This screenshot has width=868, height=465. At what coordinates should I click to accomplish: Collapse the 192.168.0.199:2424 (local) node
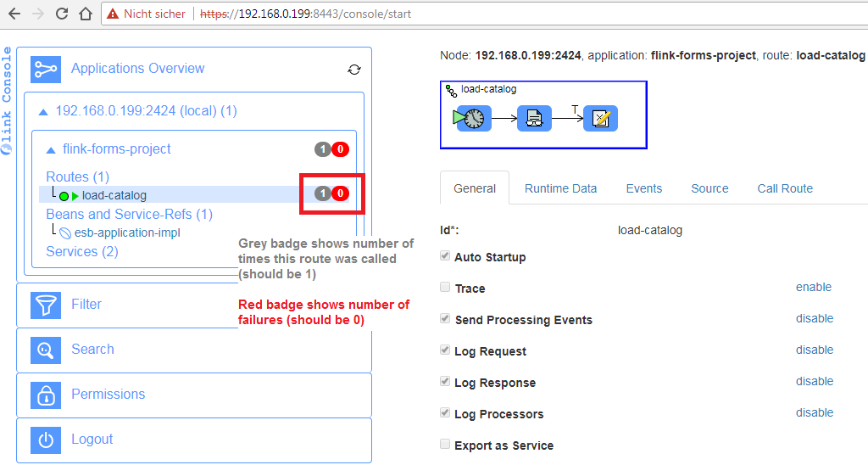click(43, 111)
